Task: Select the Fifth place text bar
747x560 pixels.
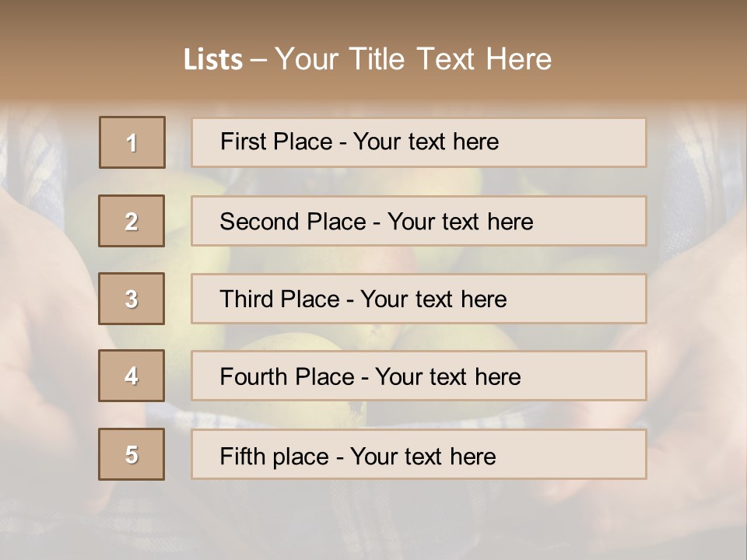Action: [x=419, y=454]
